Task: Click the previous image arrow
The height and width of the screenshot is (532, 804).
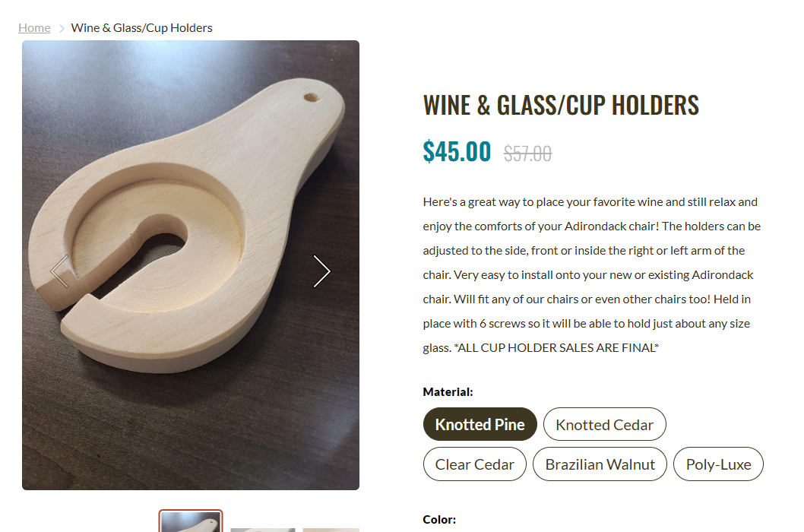Action: [60, 271]
